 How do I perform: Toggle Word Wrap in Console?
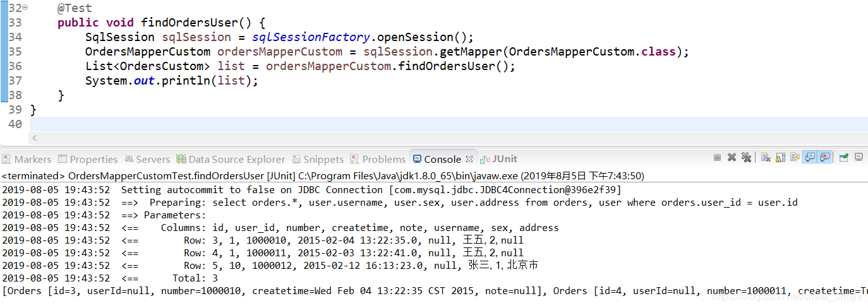[x=795, y=157]
